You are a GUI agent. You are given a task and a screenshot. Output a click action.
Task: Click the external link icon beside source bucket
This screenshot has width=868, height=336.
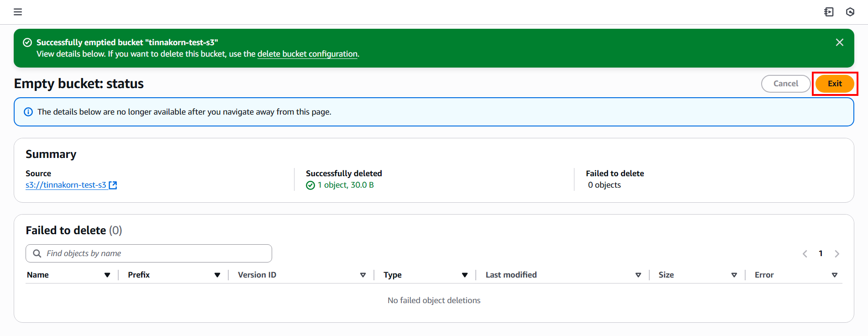tap(113, 185)
